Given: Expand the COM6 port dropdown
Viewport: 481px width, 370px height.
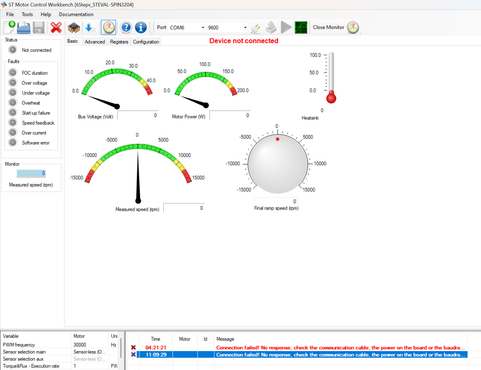Looking at the screenshot, I should (x=187, y=27).
